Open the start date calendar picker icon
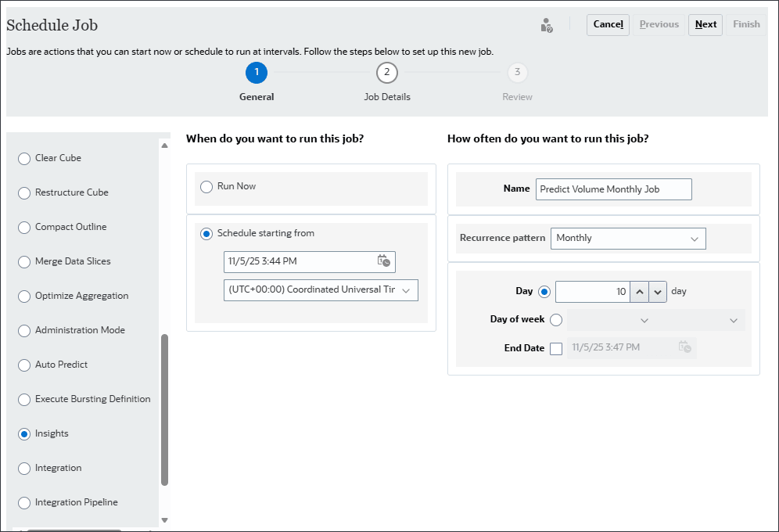 pyautogui.click(x=383, y=261)
